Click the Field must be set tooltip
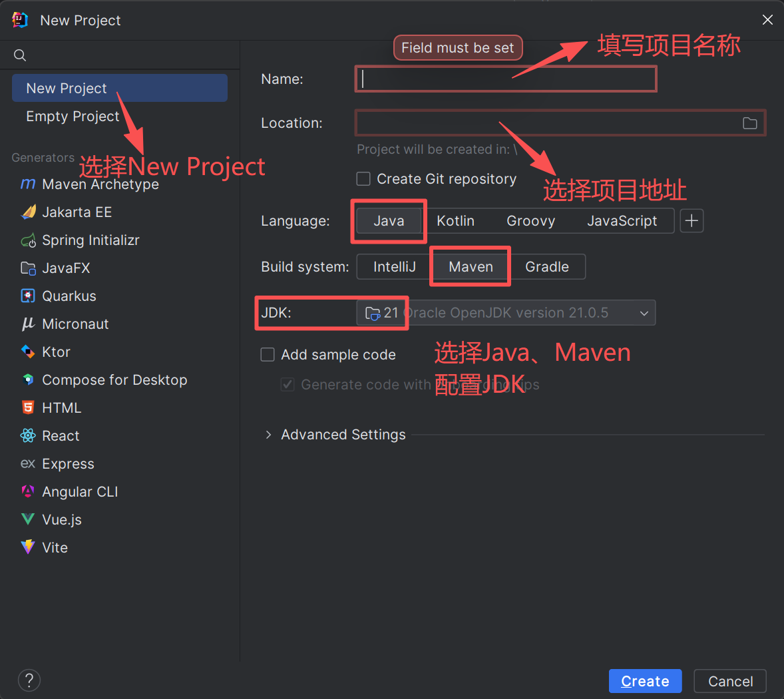This screenshot has width=784, height=699. tap(457, 48)
